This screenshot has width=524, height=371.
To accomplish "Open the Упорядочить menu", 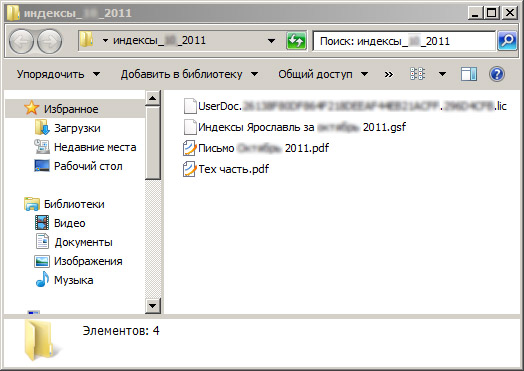I will coord(58,74).
